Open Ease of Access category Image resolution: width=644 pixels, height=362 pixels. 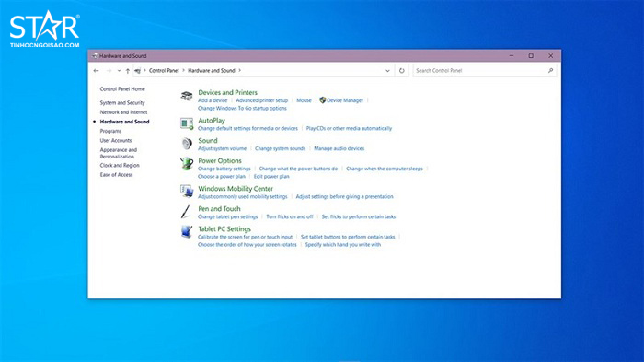coord(116,175)
